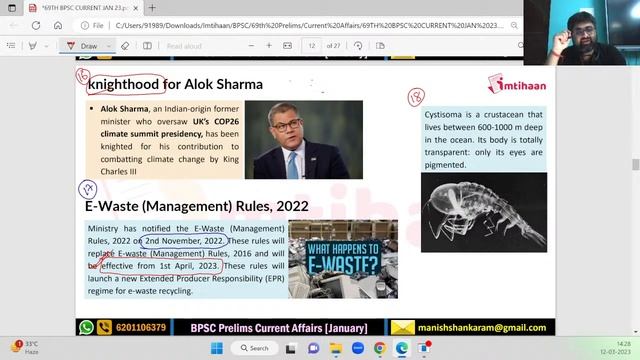Click the What Happens to E-Waste image
Viewport: 640px width, 360px height.
point(343,259)
